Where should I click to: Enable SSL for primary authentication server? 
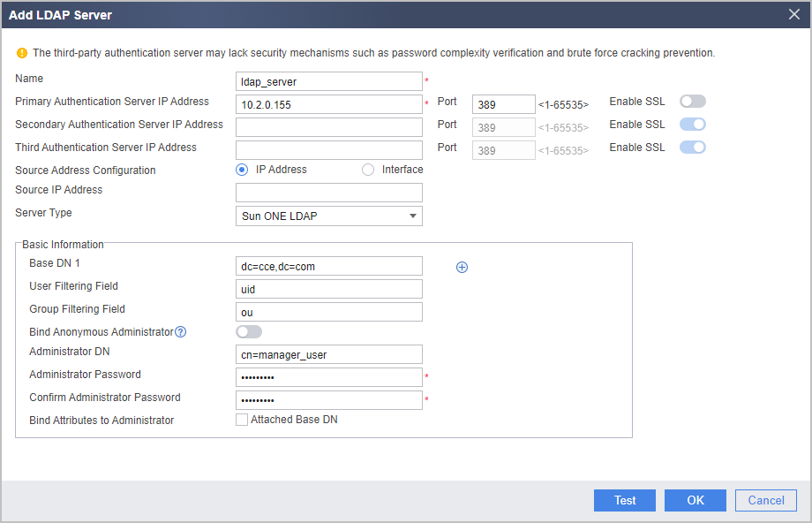coord(692,101)
